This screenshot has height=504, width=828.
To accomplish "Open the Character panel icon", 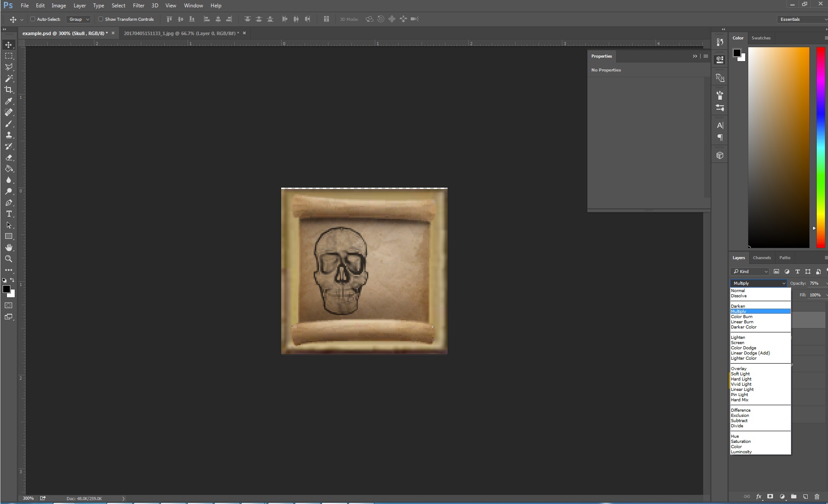I will pyautogui.click(x=720, y=125).
